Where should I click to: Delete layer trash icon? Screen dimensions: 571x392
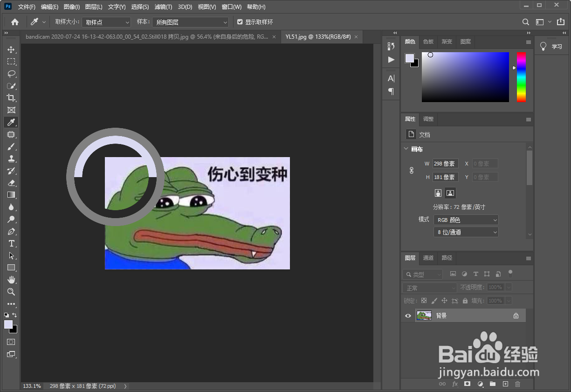click(x=517, y=384)
